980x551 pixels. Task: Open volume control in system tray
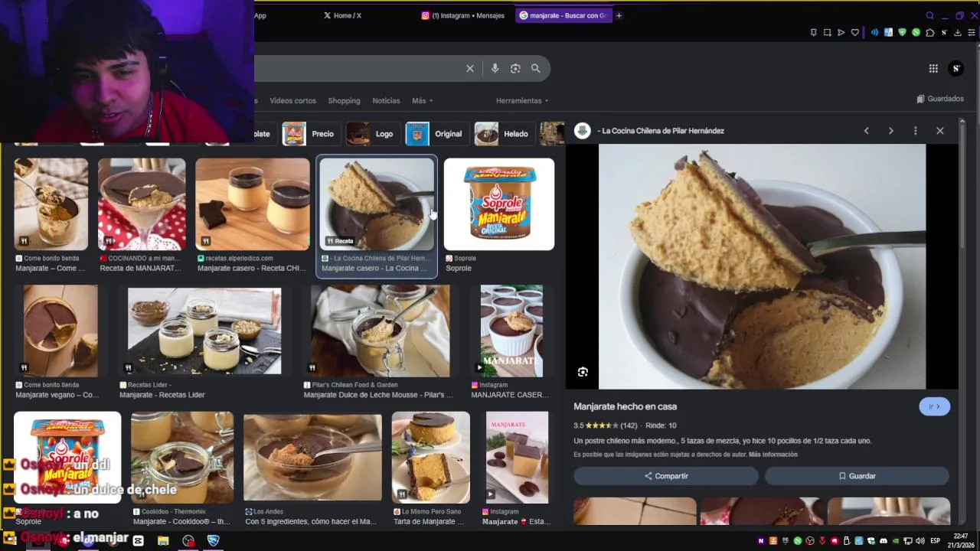(920, 541)
